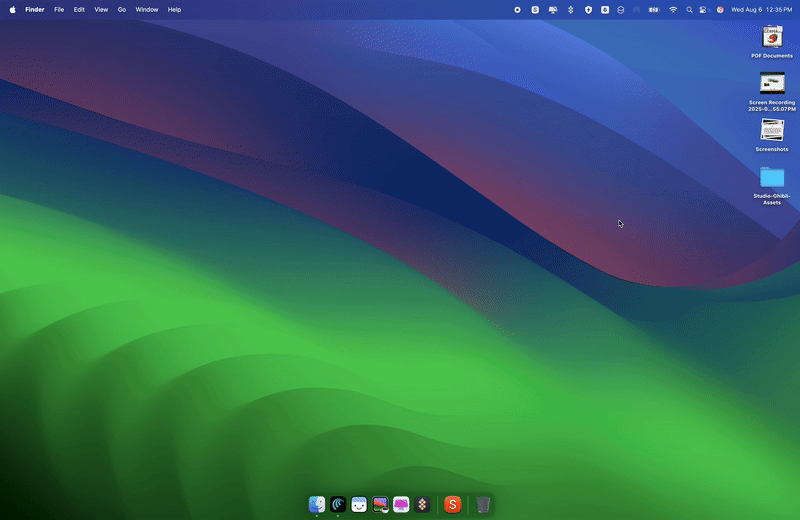Open Spotlight search magnifier
Viewport: 800px width, 520px height.
tap(689, 10)
